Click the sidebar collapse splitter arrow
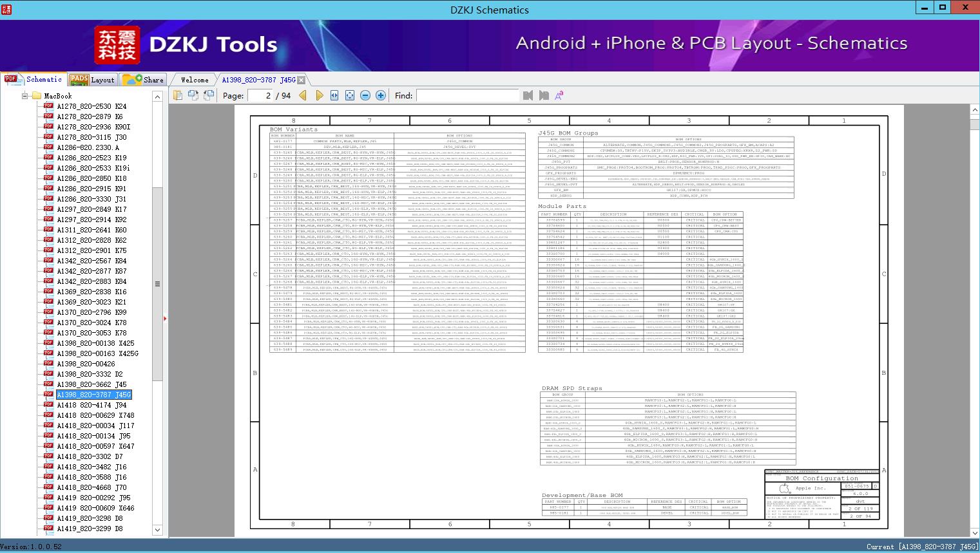 click(x=166, y=318)
